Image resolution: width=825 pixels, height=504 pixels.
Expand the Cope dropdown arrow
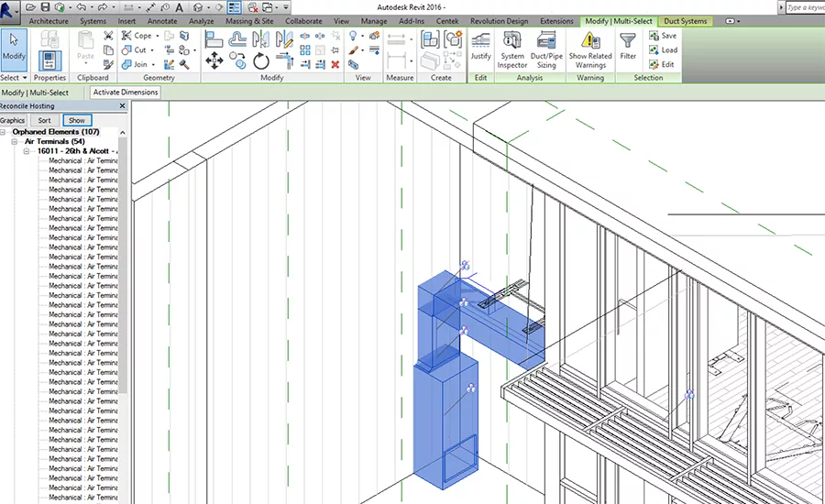pyautogui.click(x=158, y=36)
